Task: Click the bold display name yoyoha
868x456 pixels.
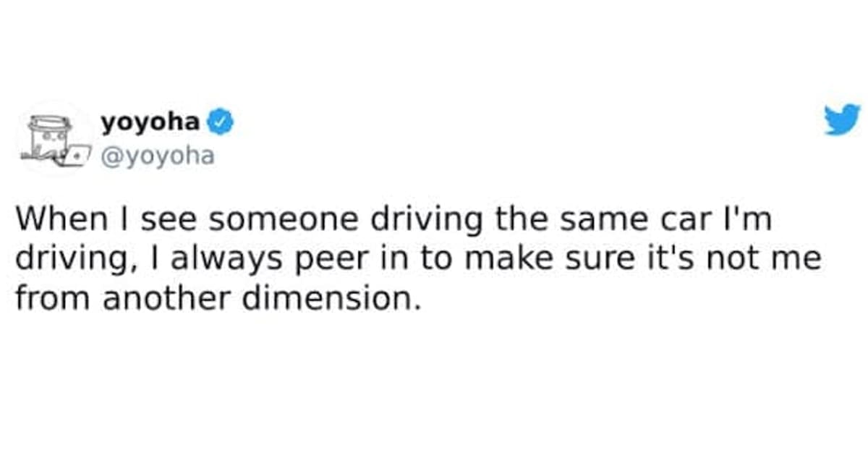Action: pos(150,122)
